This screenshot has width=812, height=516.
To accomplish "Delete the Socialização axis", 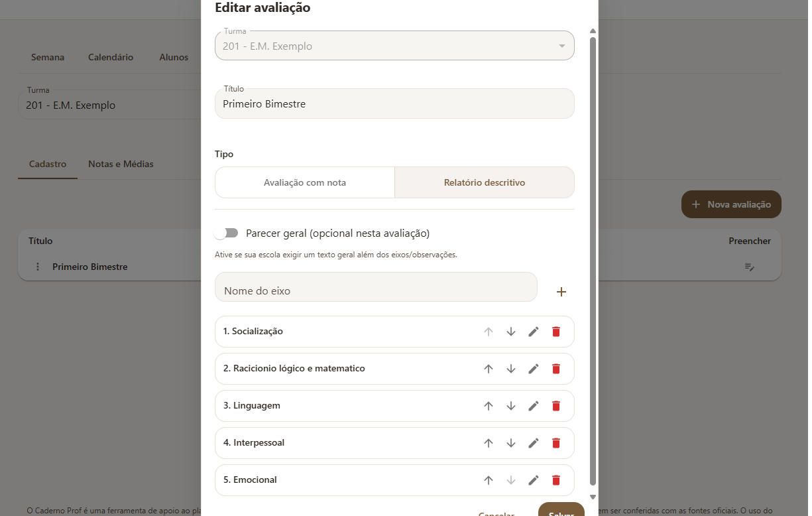I will click(556, 332).
